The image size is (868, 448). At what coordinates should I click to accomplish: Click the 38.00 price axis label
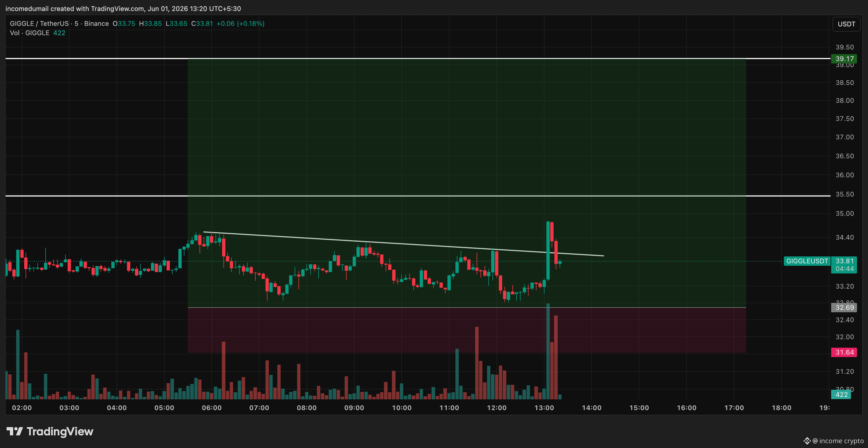[844, 100]
